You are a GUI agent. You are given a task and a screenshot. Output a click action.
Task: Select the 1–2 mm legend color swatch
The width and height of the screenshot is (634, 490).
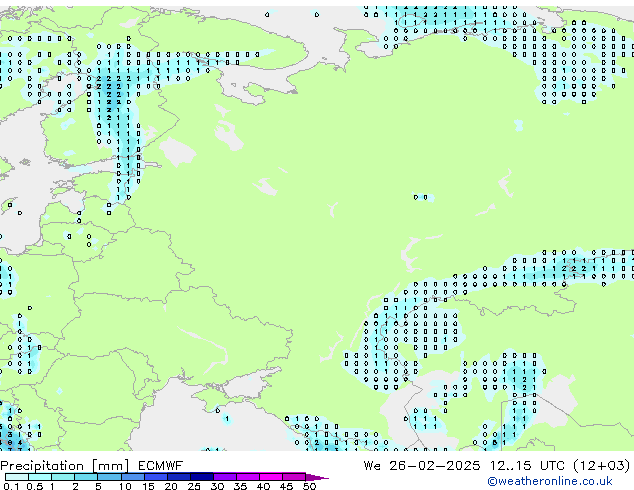pos(63,477)
